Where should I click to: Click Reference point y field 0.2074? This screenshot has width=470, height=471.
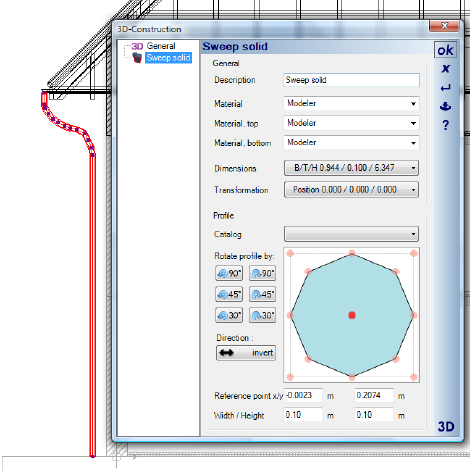(374, 395)
